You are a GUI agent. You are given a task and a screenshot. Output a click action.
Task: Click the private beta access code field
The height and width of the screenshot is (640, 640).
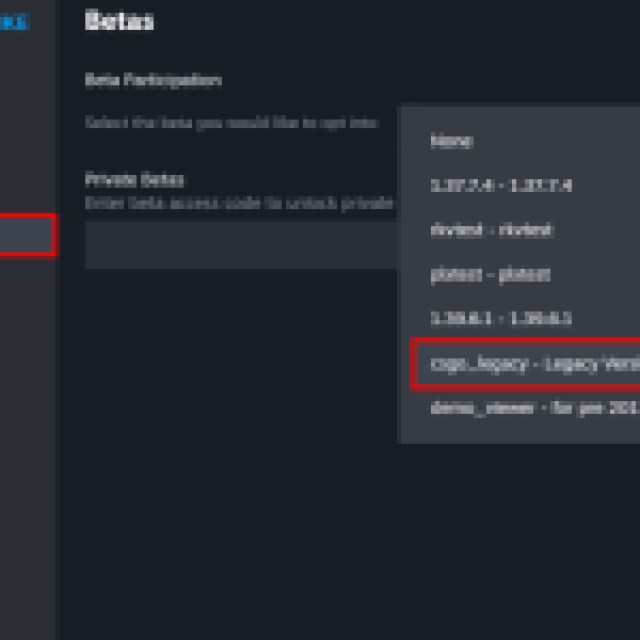point(240,246)
